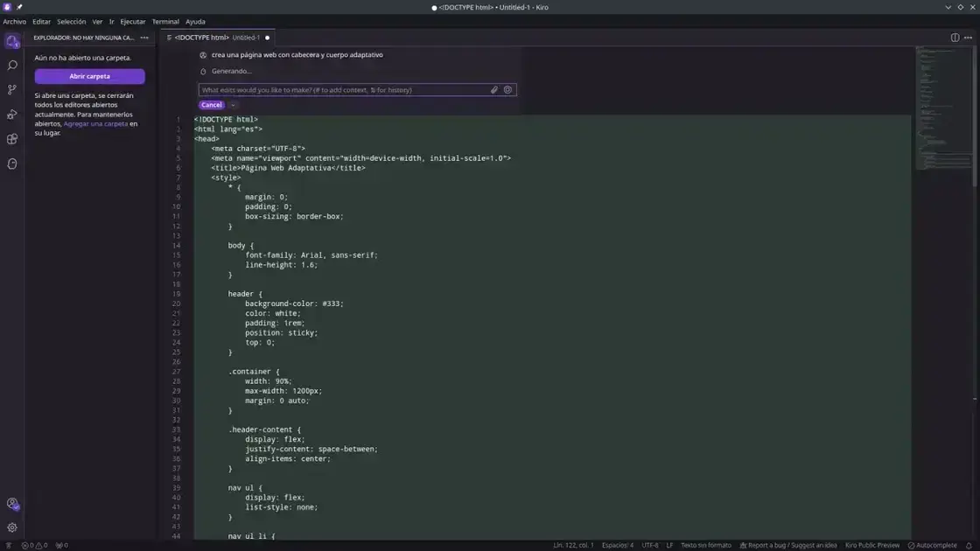This screenshot has height=551, width=980.
Task: Cancel the code generation
Action: (211, 105)
